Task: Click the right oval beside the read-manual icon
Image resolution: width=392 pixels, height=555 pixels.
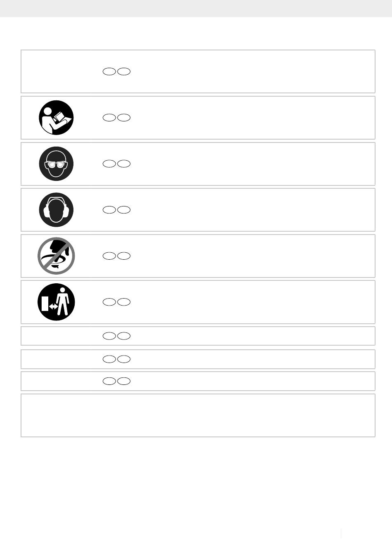Action: [124, 118]
